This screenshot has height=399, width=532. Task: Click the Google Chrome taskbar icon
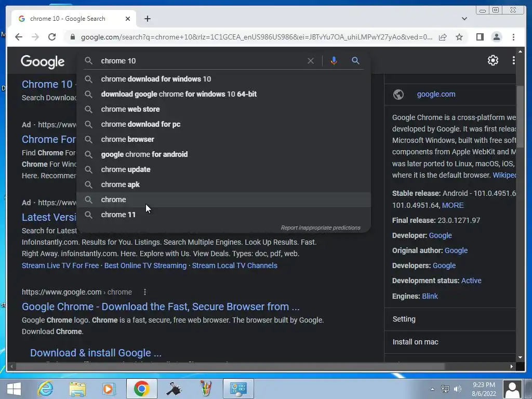point(142,389)
